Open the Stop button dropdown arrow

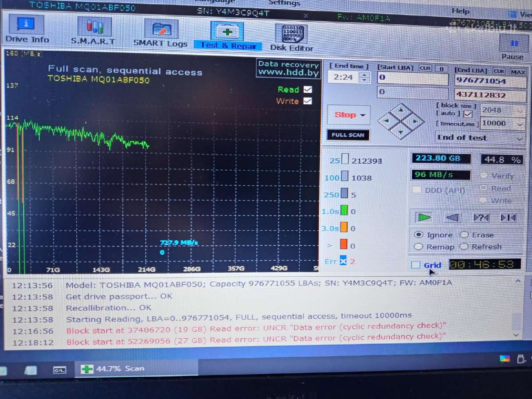point(364,115)
